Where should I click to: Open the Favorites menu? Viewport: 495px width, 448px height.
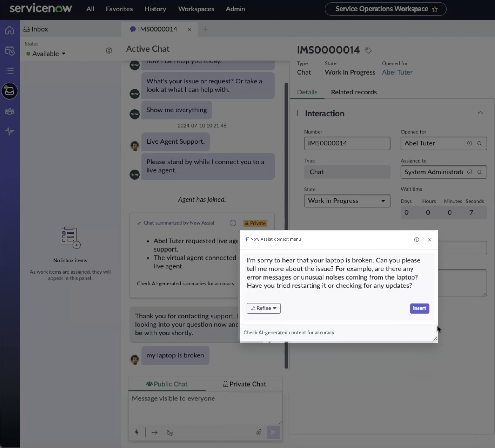[x=119, y=9]
